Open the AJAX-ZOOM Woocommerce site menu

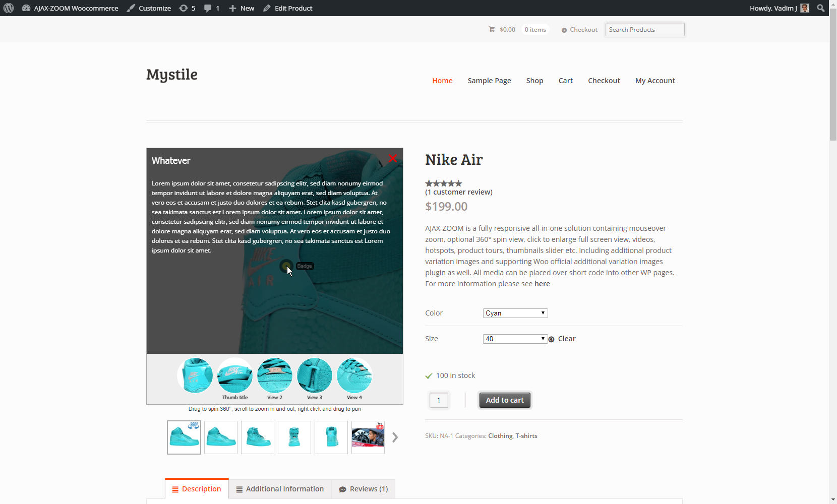coord(70,8)
